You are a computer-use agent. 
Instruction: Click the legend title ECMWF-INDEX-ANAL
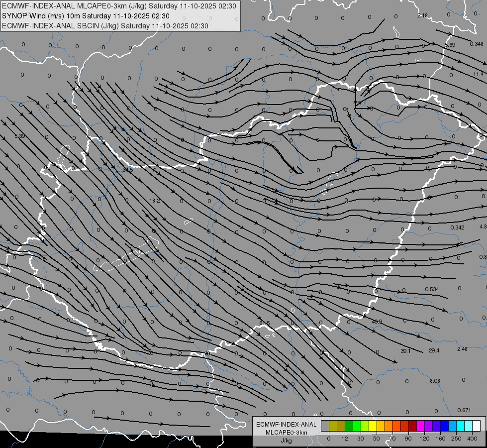(x=287, y=425)
